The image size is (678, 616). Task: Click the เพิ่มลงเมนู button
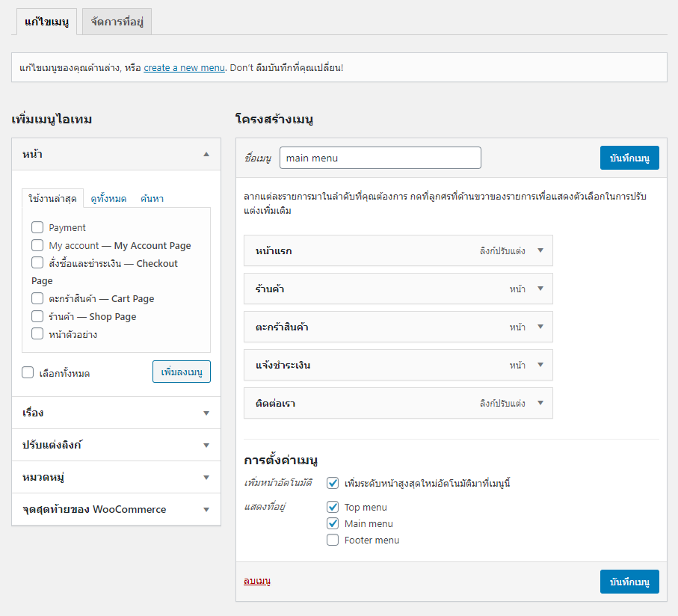[x=182, y=372]
